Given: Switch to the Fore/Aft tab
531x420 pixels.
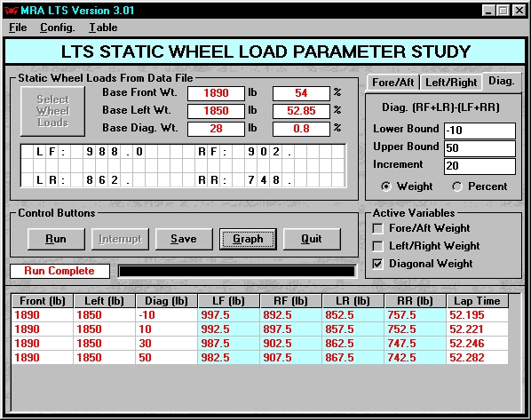Looking at the screenshot, I should pos(392,83).
